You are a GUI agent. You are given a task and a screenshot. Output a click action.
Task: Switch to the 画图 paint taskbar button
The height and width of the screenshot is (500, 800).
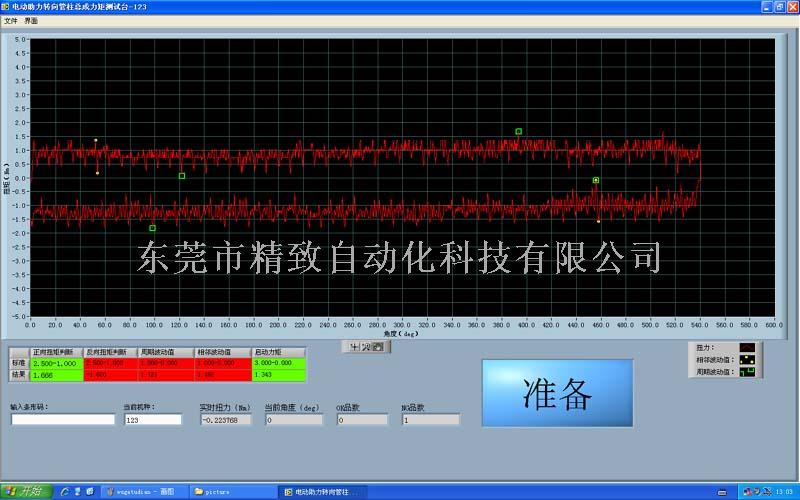point(145,492)
